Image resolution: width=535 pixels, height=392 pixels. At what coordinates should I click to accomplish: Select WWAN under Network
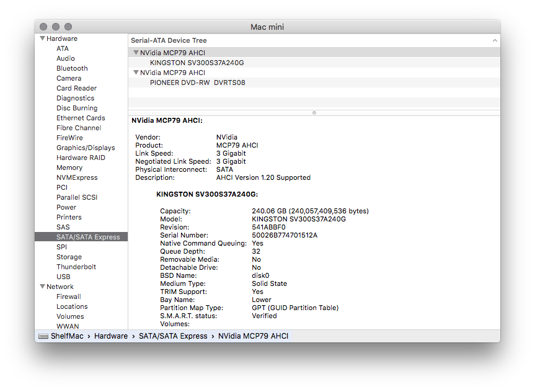click(x=68, y=326)
